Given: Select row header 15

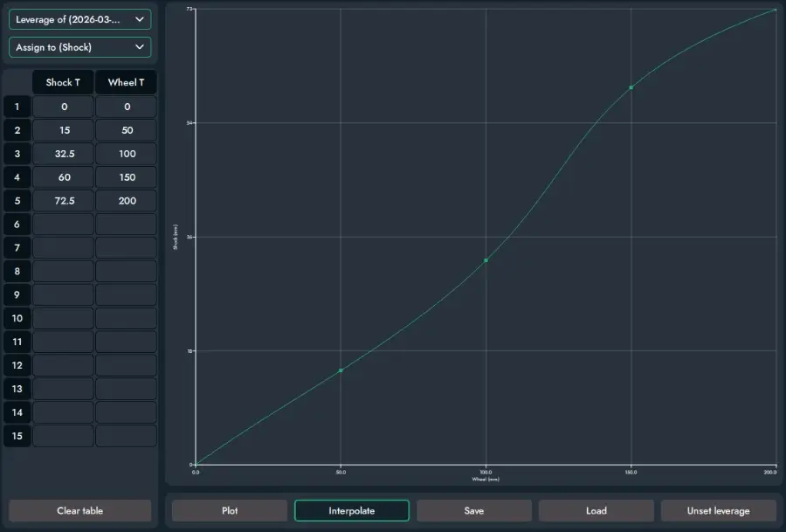Looking at the screenshot, I should (17, 436).
